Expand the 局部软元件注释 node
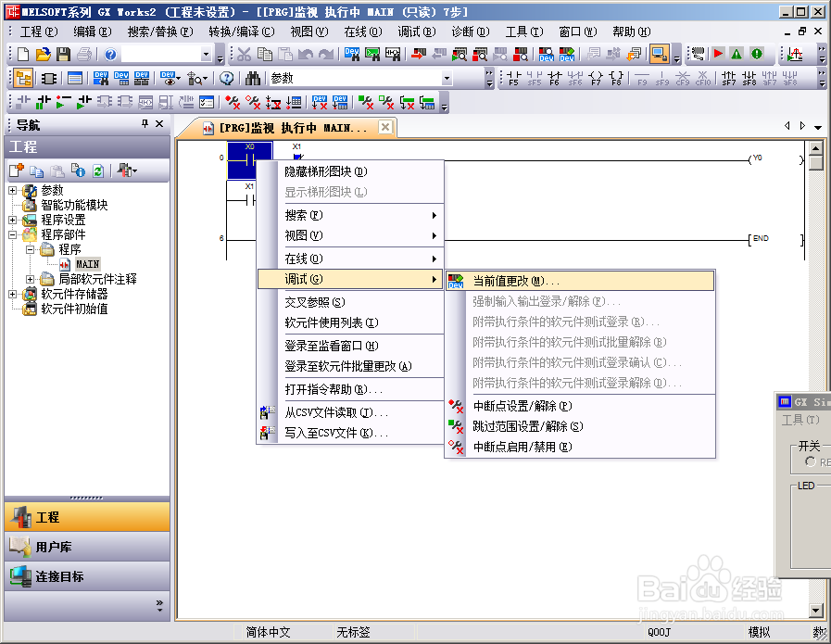Image resolution: width=831 pixels, height=644 pixels. [x=31, y=279]
